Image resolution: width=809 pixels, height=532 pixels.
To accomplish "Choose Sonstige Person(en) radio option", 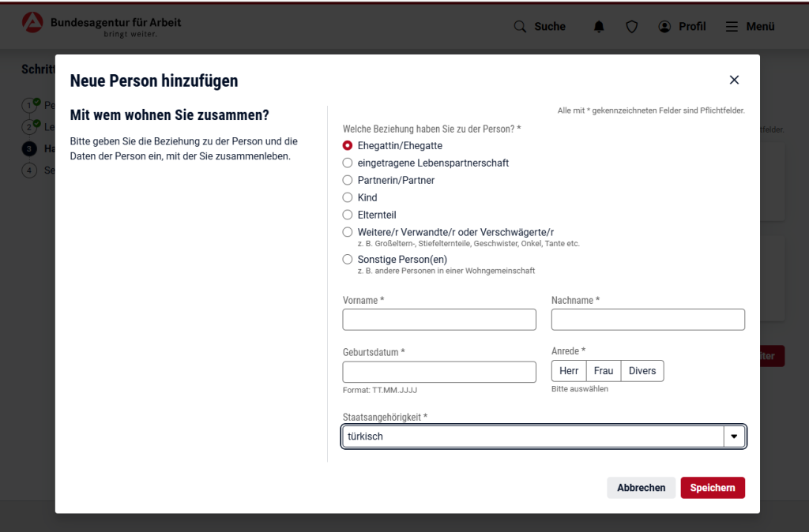I will click(x=348, y=260).
